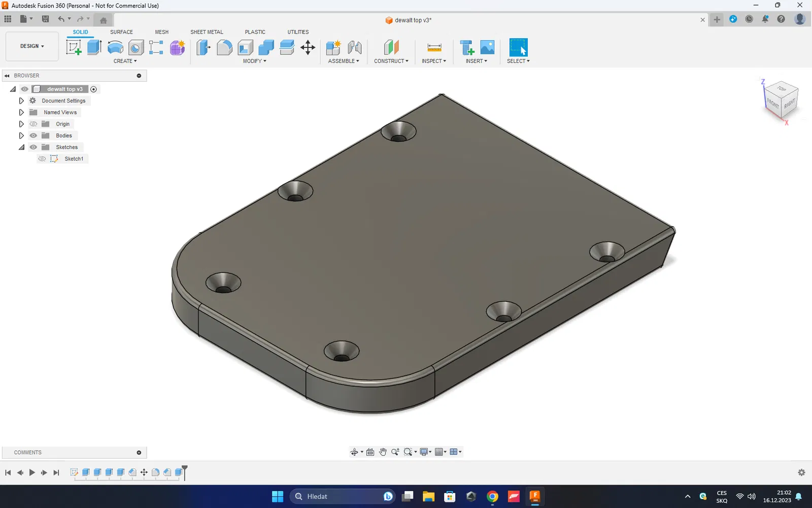Open the timeline settings gear
Image resolution: width=812 pixels, height=508 pixels.
pos(801,472)
